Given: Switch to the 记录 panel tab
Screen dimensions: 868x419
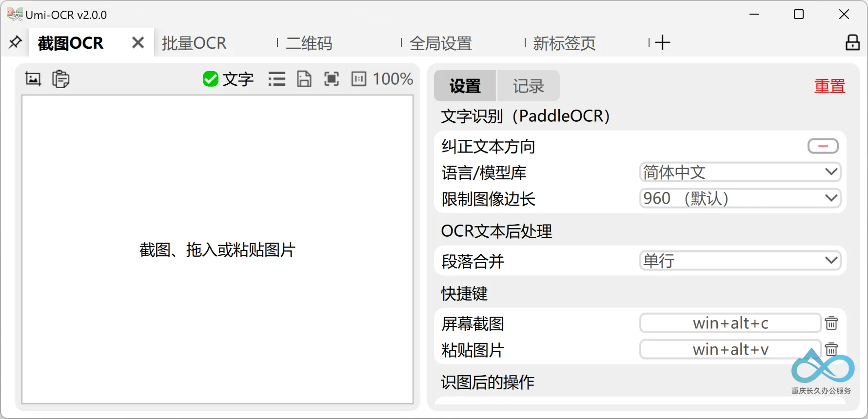Looking at the screenshot, I should coord(528,86).
